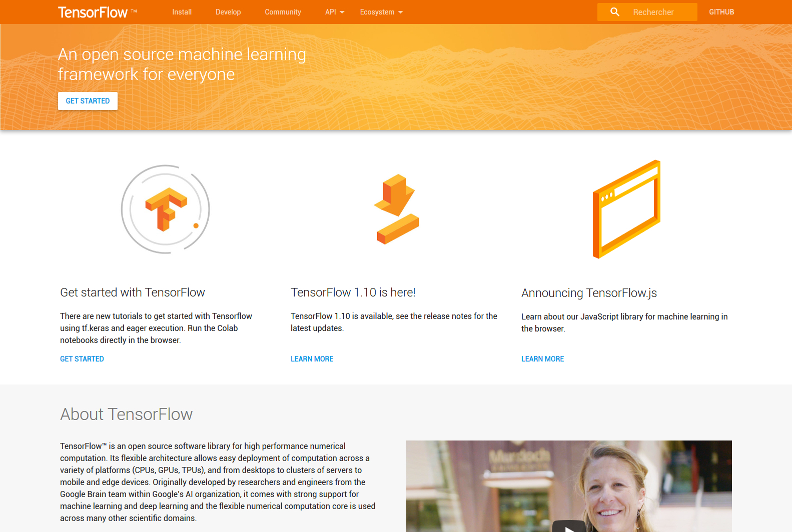This screenshot has width=792, height=532.
Task: Click the 'Announcing TensorFlow.js' heading
Action: (x=589, y=293)
